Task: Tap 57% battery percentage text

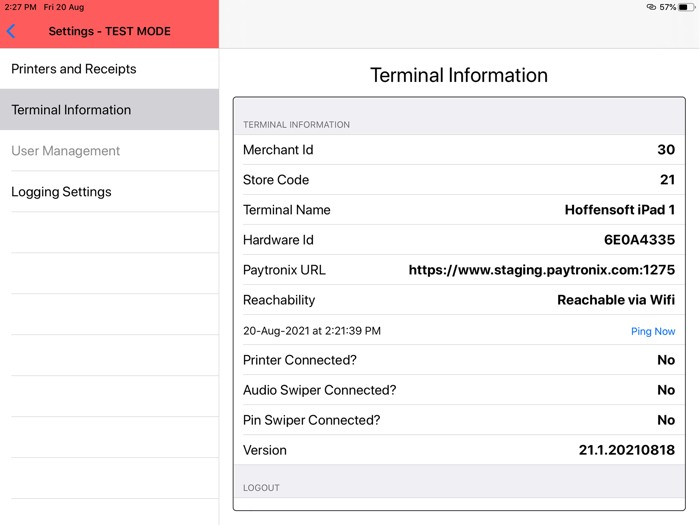Action: click(x=667, y=7)
